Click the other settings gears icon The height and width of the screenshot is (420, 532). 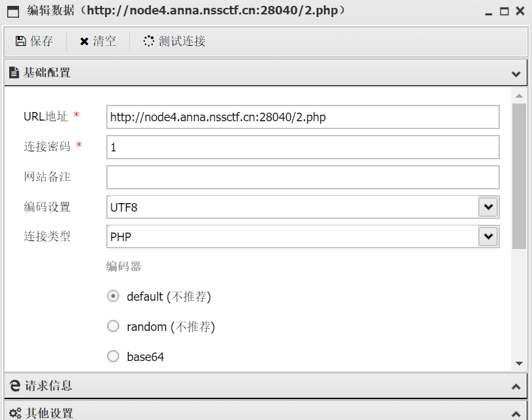(x=15, y=413)
